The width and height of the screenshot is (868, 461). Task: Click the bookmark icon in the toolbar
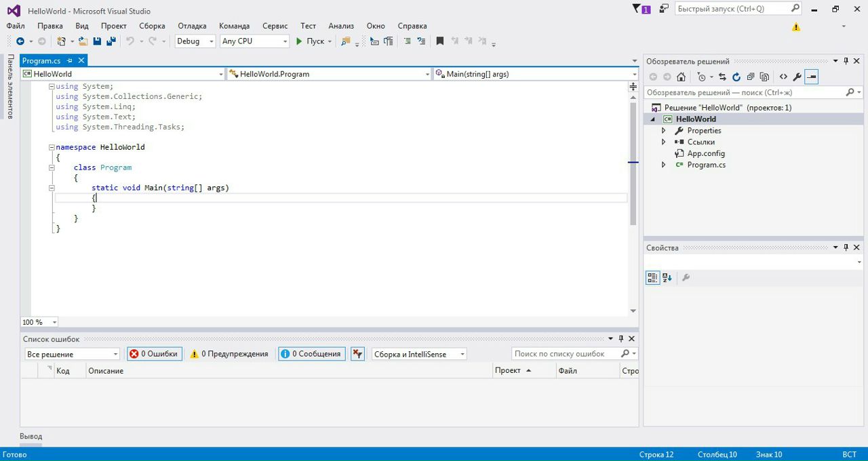[x=439, y=41]
